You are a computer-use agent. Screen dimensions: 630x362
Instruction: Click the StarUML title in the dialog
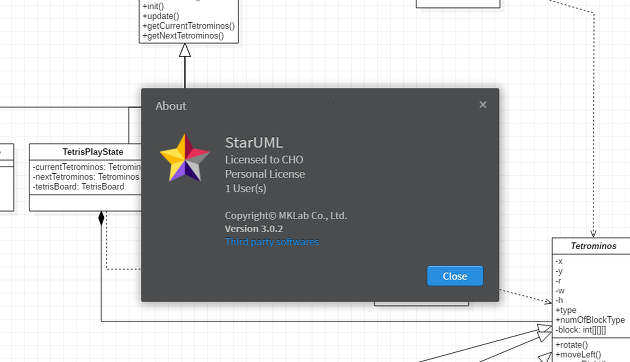tap(254, 143)
